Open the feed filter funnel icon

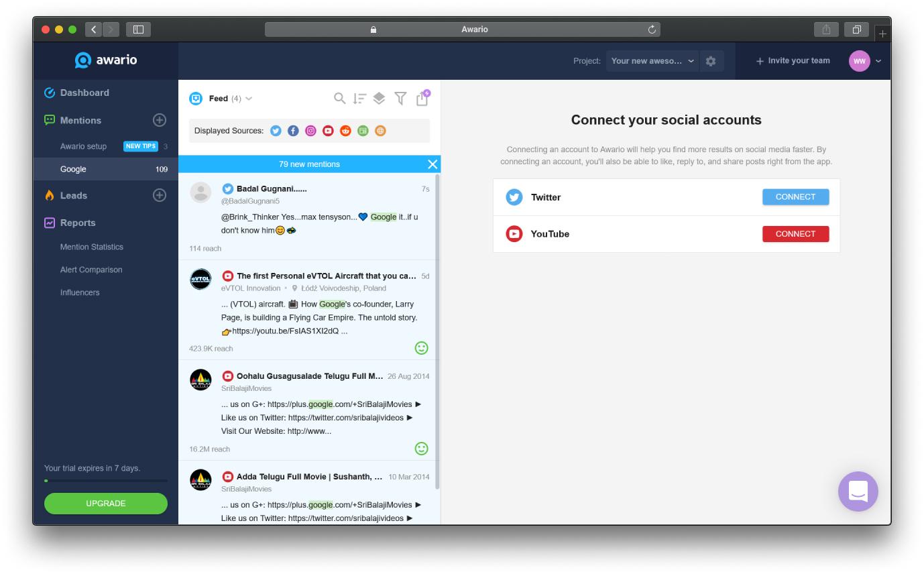400,99
